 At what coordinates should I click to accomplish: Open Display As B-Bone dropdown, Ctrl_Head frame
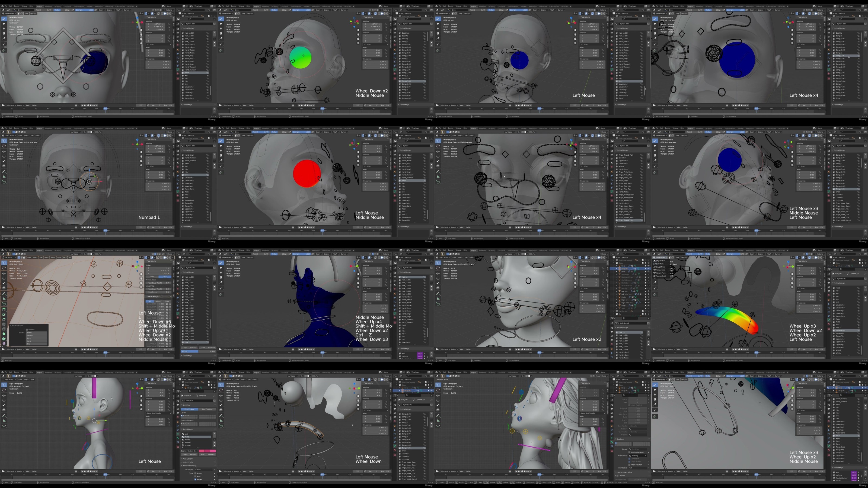tap(204, 470)
